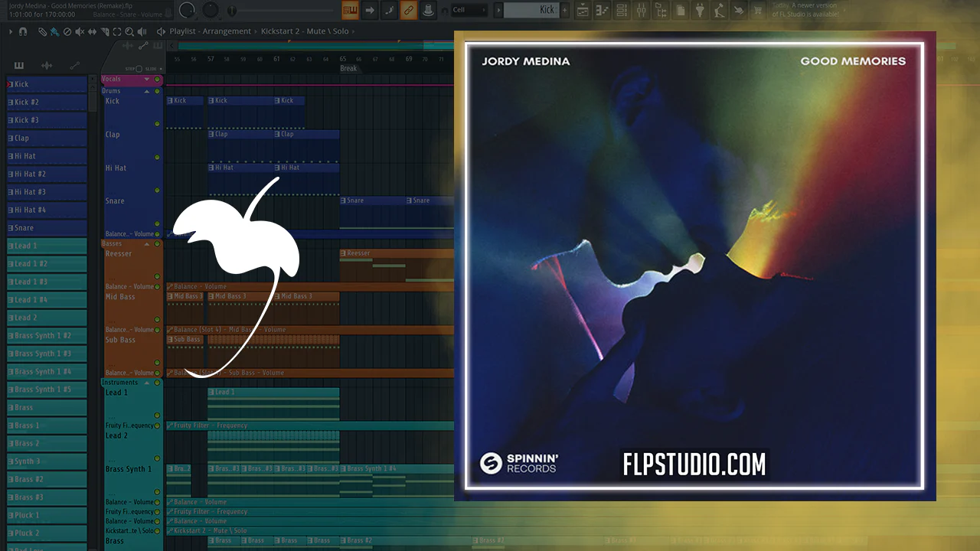Screen dimensions: 980x551
Task: Select the Paint brush tool
Action: (x=55, y=31)
